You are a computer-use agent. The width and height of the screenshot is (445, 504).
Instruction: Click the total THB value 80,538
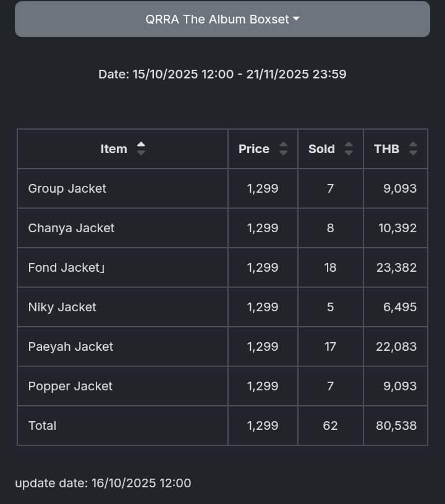pyautogui.click(x=396, y=426)
